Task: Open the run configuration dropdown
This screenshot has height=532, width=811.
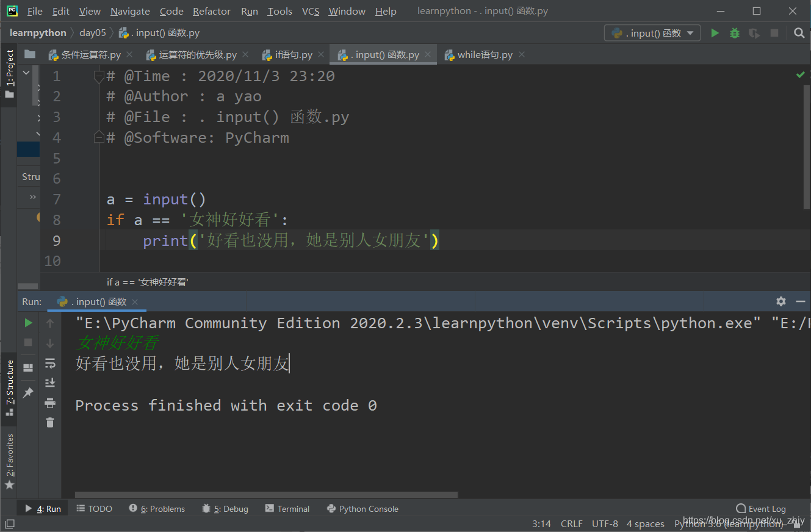Action: [x=652, y=33]
